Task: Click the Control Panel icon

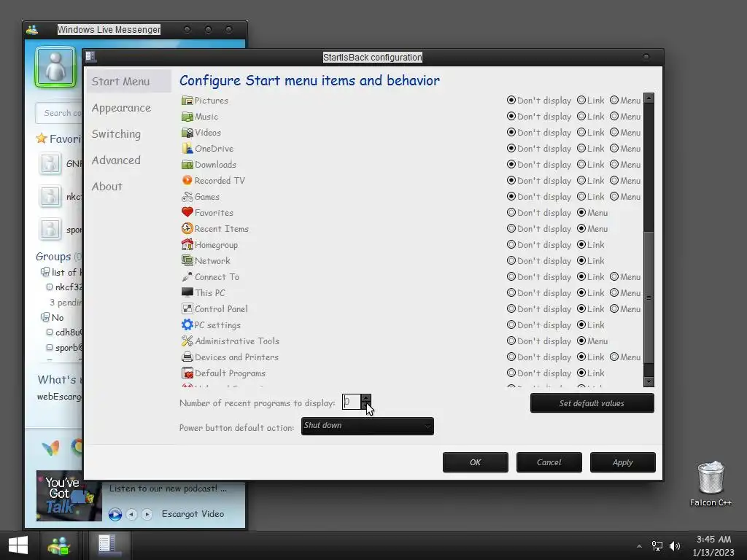Action: point(187,308)
